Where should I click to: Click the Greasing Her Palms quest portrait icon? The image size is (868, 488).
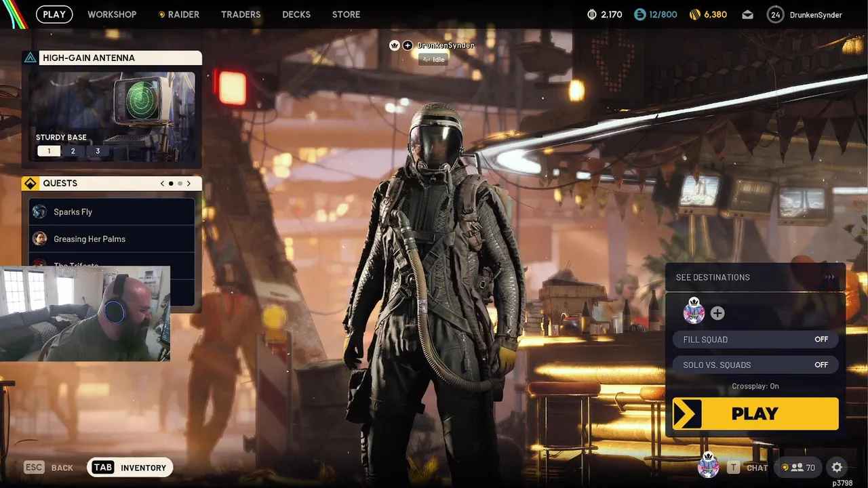[x=39, y=239]
